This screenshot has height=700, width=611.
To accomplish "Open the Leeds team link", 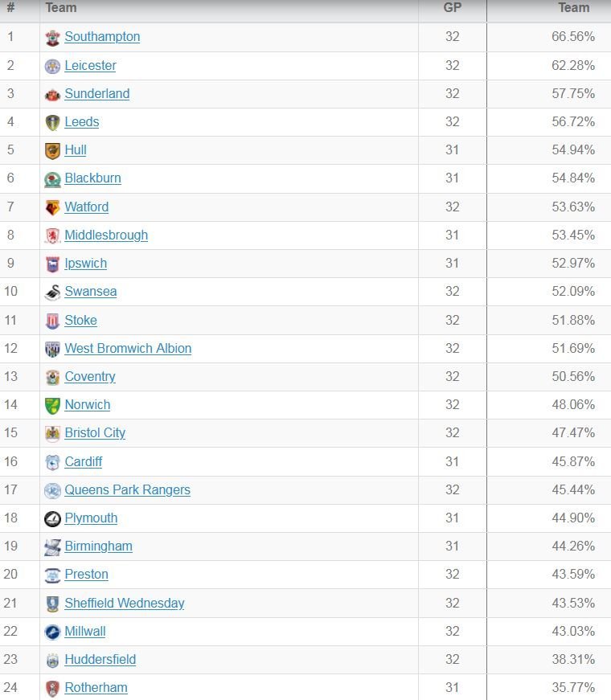I will pyautogui.click(x=82, y=122).
